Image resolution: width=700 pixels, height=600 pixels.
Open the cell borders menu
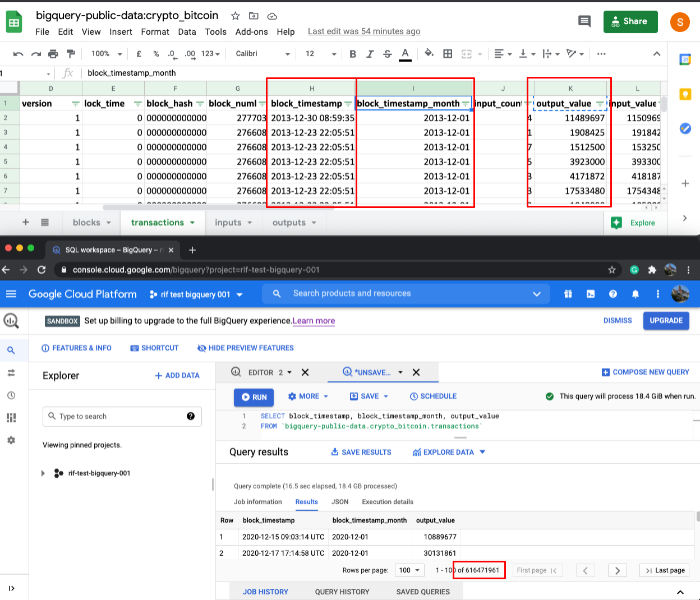click(448, 54)
